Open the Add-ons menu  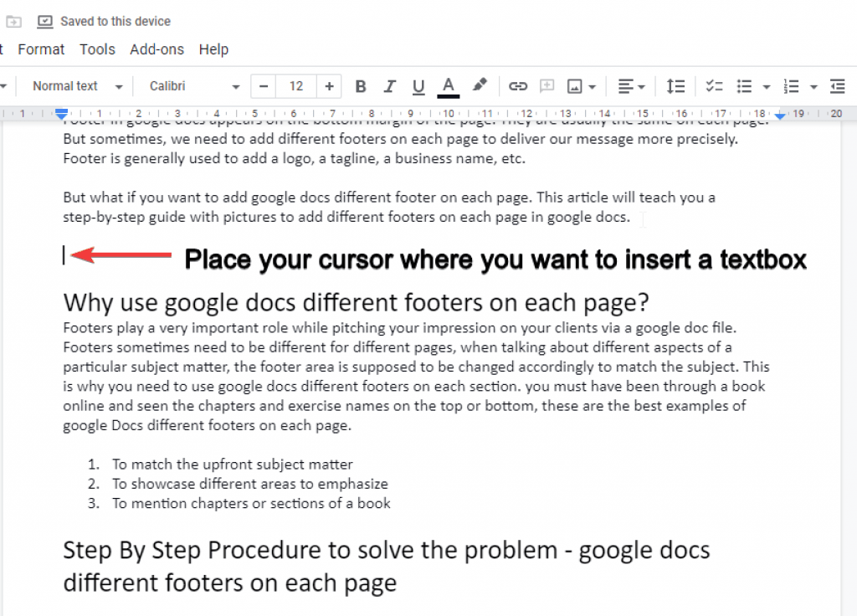tap(157, 49)
